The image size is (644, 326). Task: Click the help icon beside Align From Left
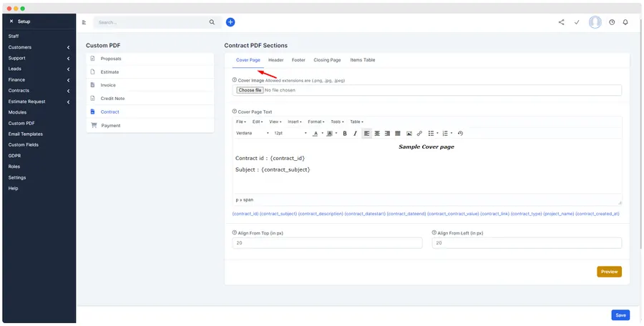point(434,232)
